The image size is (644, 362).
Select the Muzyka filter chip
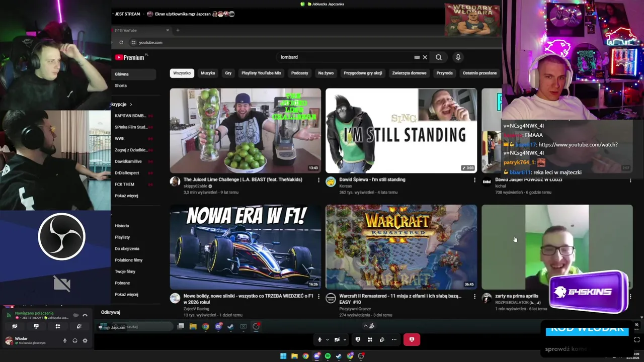[x=208, y=73]
